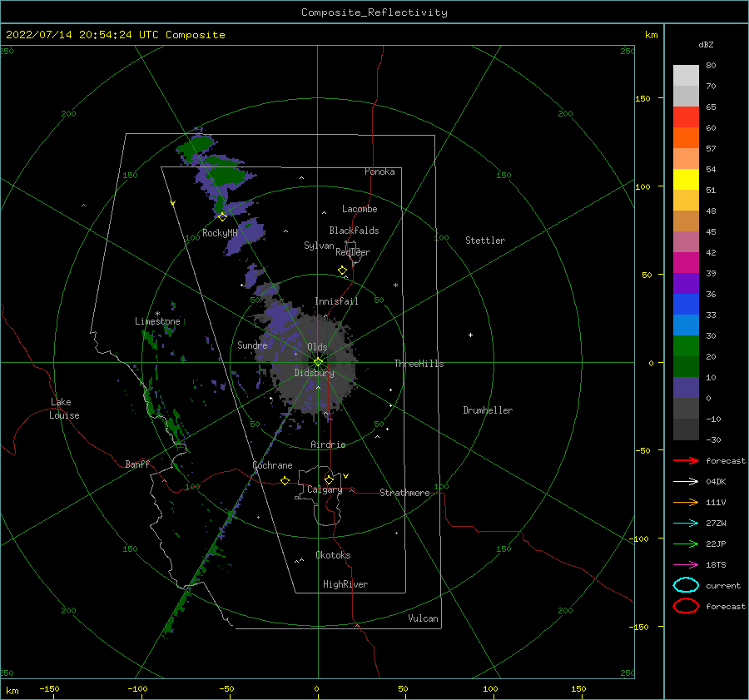
Task: Click the yellow V marker east of Calgary
Action: [346, 476]
